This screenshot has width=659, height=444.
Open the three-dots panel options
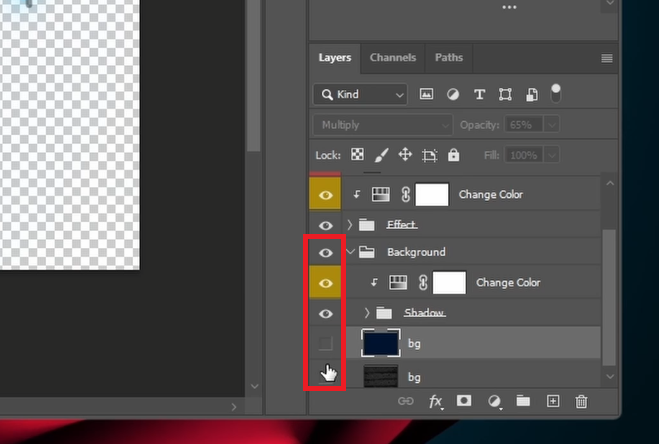509,7
